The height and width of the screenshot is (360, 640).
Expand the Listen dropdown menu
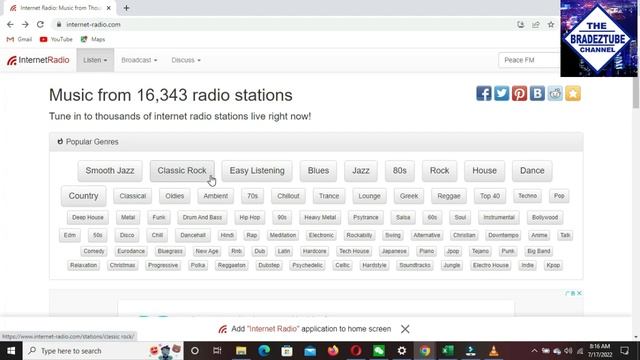pos(95,60)
